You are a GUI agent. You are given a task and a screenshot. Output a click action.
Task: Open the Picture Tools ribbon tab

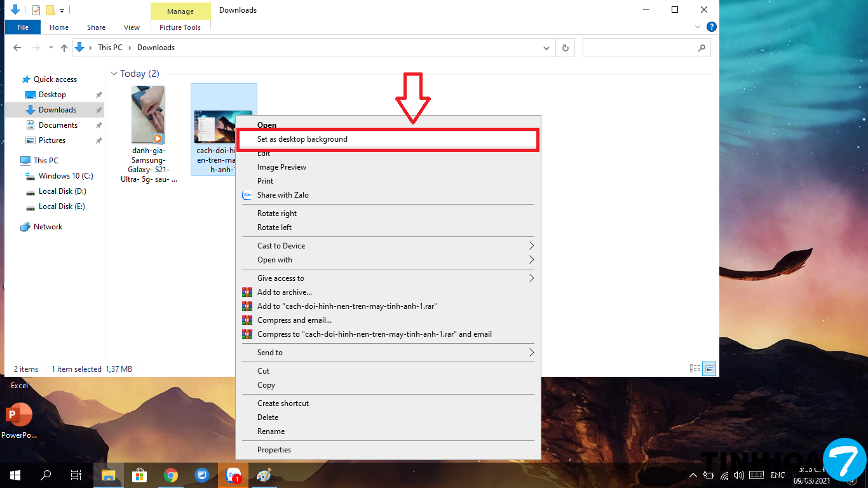pyautogui.click(x=180, y=27)
